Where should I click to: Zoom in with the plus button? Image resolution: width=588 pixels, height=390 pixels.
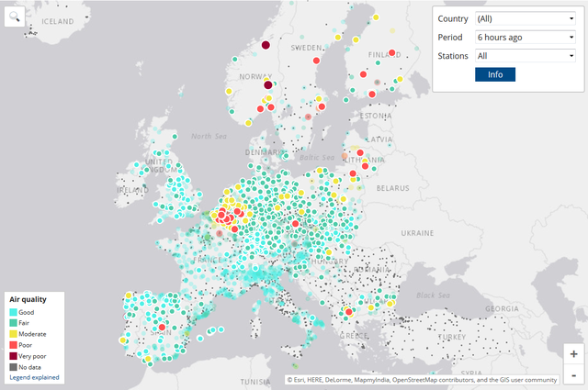click(x=572, y=354)
